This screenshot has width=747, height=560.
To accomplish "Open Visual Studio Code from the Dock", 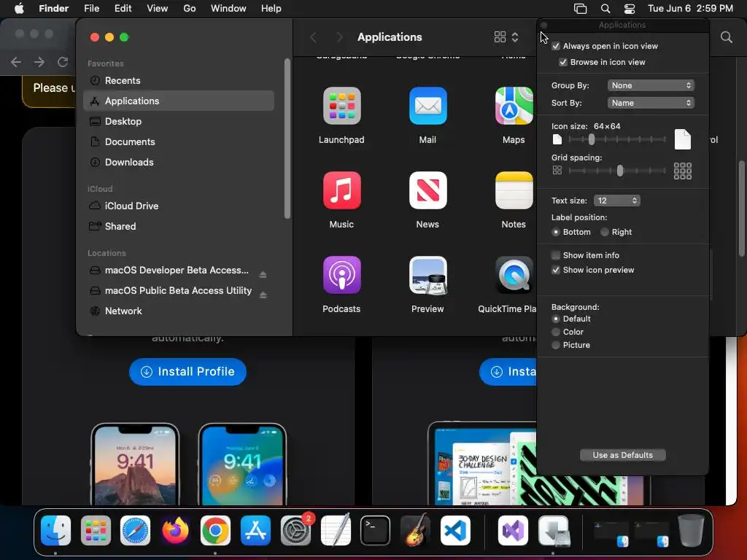I will point(455,530).
